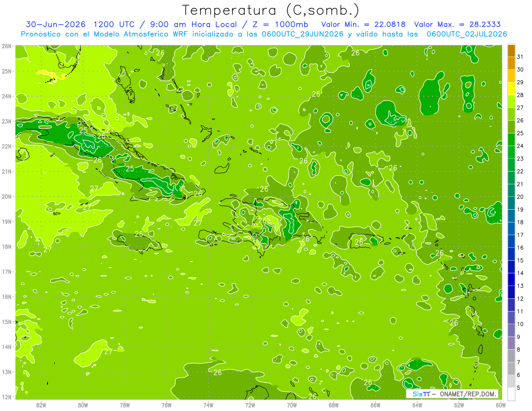
Task: Click the "SisTT" logo text
Action: tap(421, 394)
